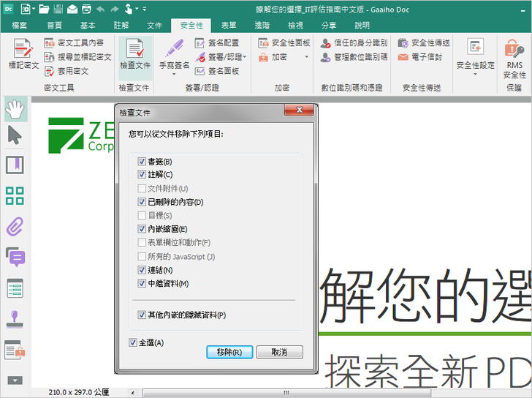Viewport: 532px width, 398px height.
Task: Expand the 簽署/認證 dropdown
Action: tap(245, 57)
